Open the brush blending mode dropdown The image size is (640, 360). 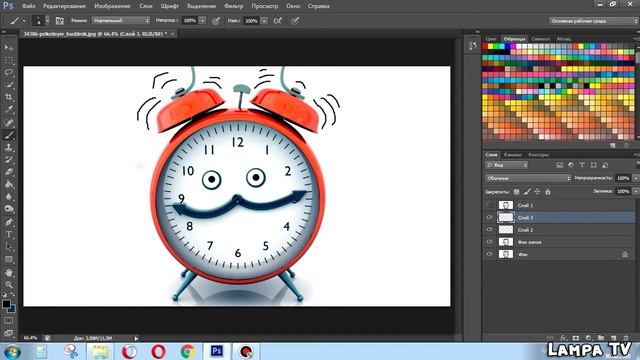pyautogui.click(x=121, y=20)
